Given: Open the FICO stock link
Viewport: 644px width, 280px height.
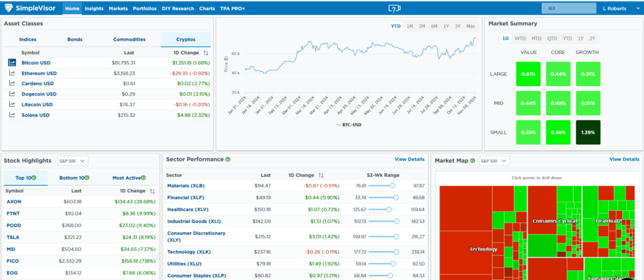Looking at the screenshot, I should (13, 261).
